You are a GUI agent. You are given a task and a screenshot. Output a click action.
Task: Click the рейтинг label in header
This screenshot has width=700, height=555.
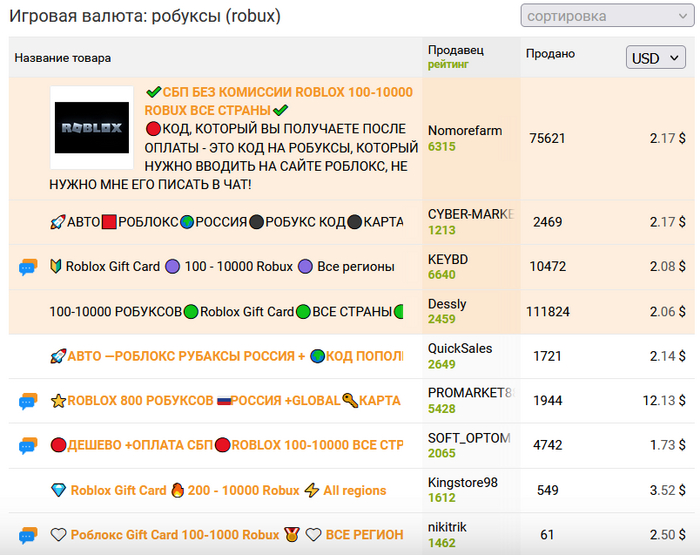click(448, 64)
